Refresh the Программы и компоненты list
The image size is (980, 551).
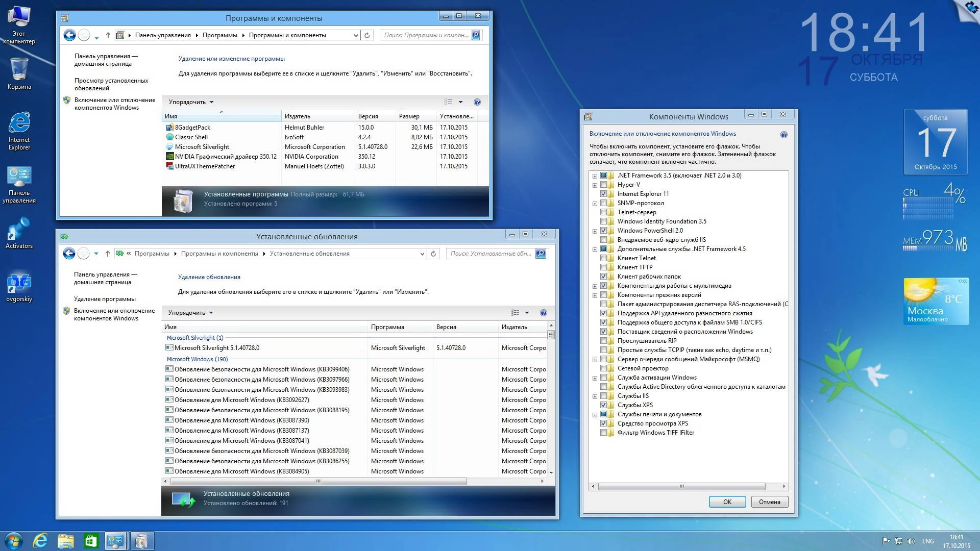[x=366, y=35]
